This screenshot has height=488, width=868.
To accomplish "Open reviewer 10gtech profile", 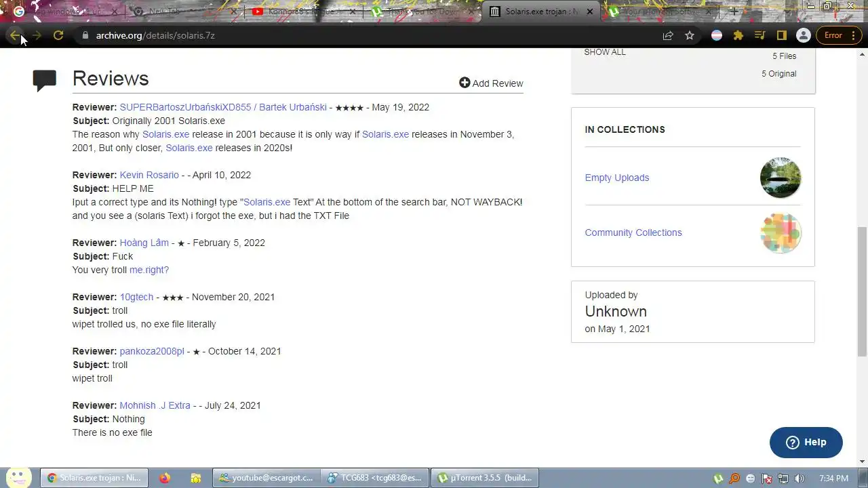I will [x=136, y=297].
